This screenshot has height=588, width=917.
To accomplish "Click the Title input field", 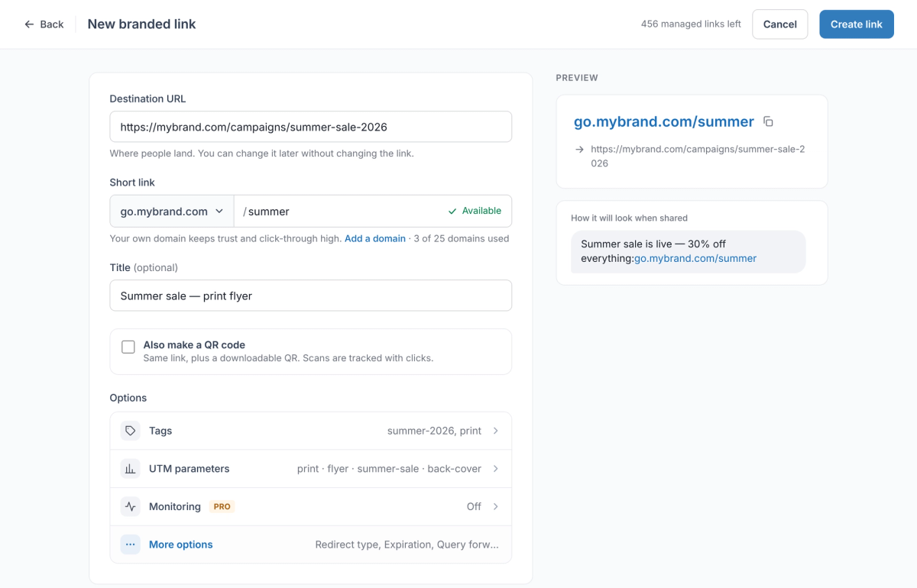I will click(311, 296).
